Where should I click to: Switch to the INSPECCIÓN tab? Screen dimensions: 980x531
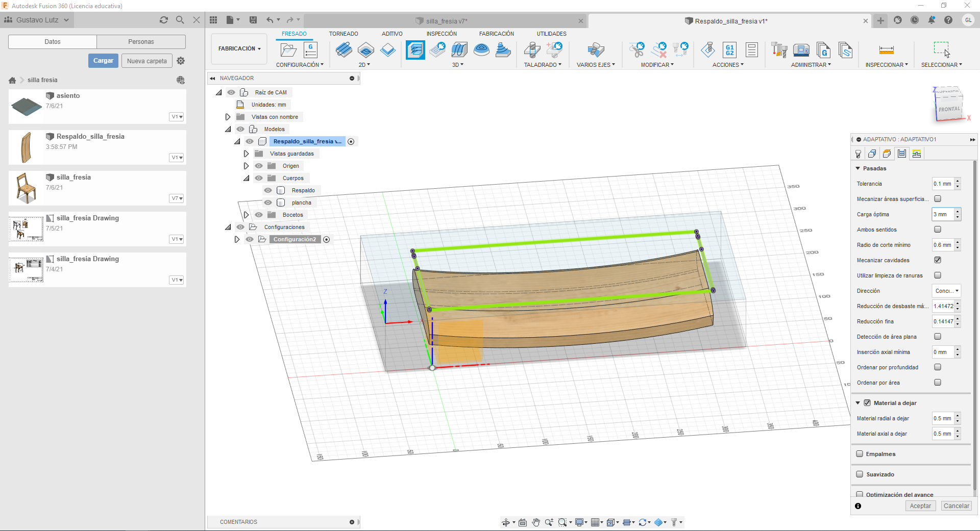coord(442,34)
